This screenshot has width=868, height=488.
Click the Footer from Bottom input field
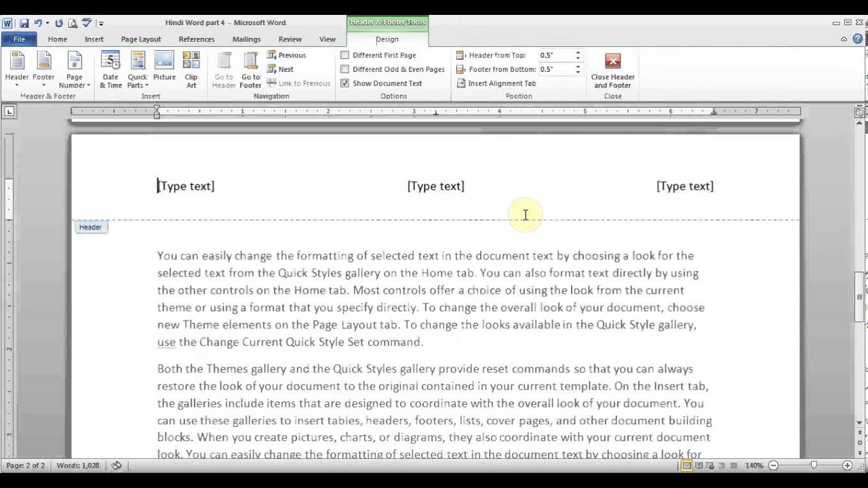(556, 69)
